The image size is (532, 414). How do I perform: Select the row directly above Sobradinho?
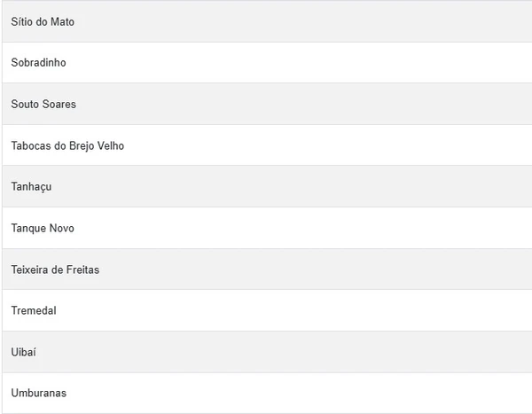(x=43, y=21)
